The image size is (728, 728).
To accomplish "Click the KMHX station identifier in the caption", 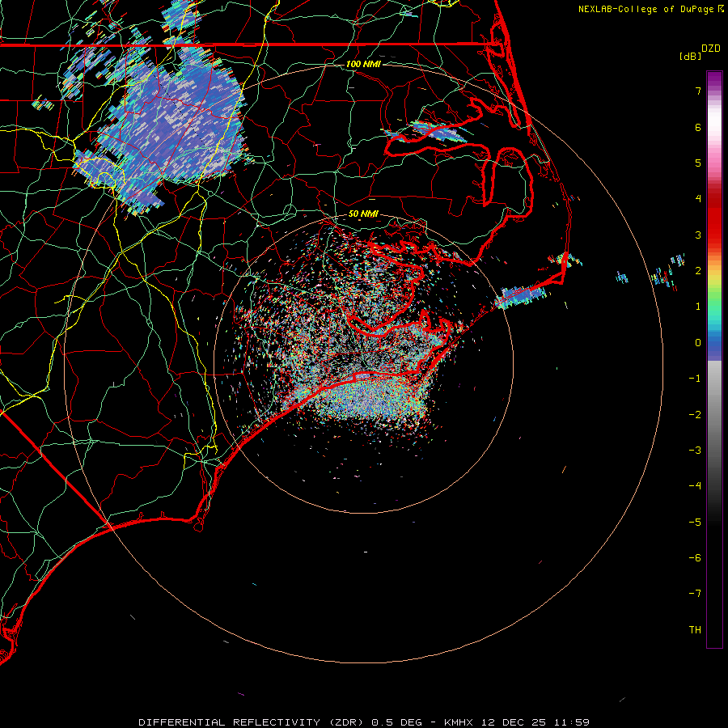I will [459, 722].
